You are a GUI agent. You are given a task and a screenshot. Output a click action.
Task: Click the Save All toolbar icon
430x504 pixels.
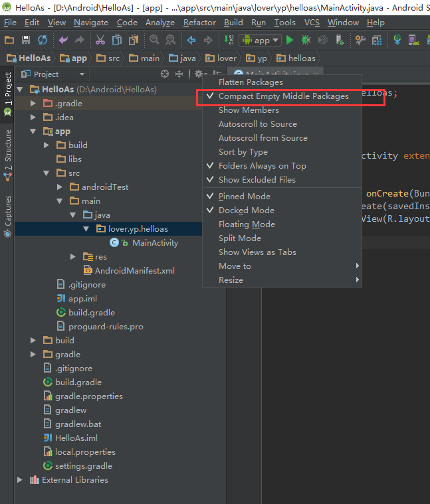tap(26, 41)
